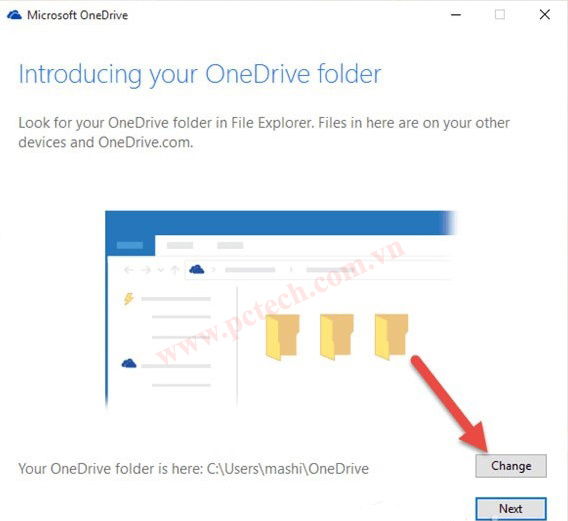The width and height of the screenshot is (568, 521).
Task: Click the forward arrow in illustrated explorer
Action: (146, 270)
